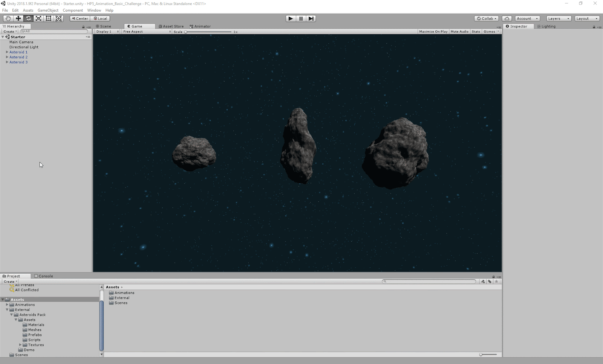Open the GameObject menu

coord(48,10)
